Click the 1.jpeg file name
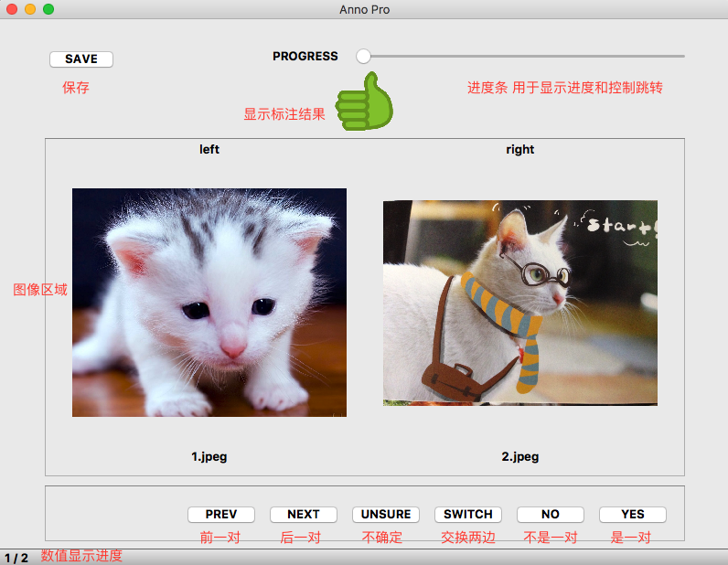The image size is (728, 565). pos(209,457)
